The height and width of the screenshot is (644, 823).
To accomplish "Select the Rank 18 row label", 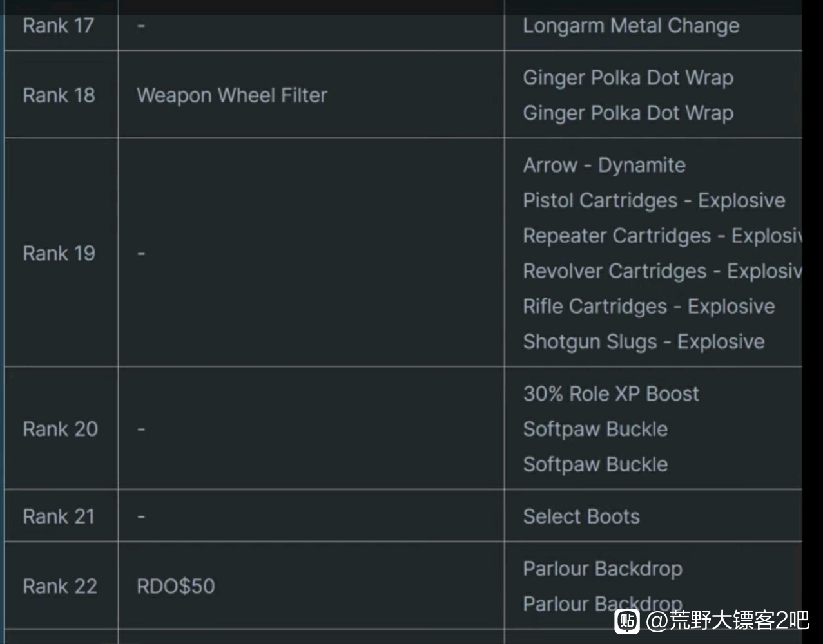I will [59, 95].
